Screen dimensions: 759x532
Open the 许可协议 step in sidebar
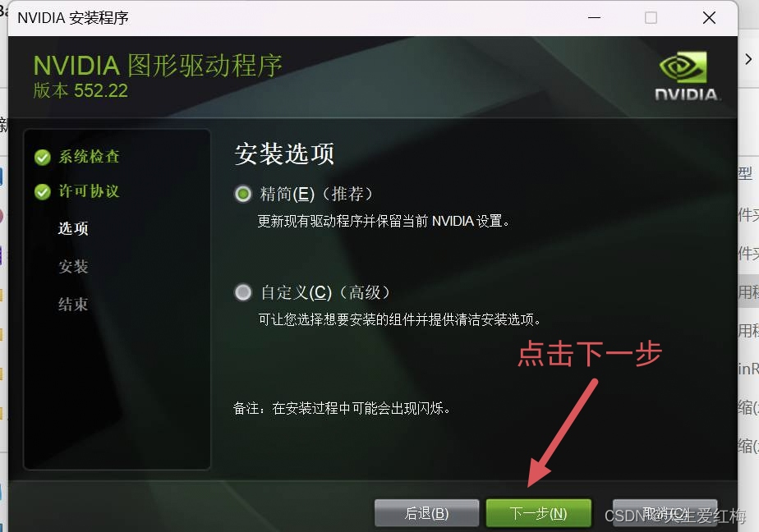(x=89, y=191)
